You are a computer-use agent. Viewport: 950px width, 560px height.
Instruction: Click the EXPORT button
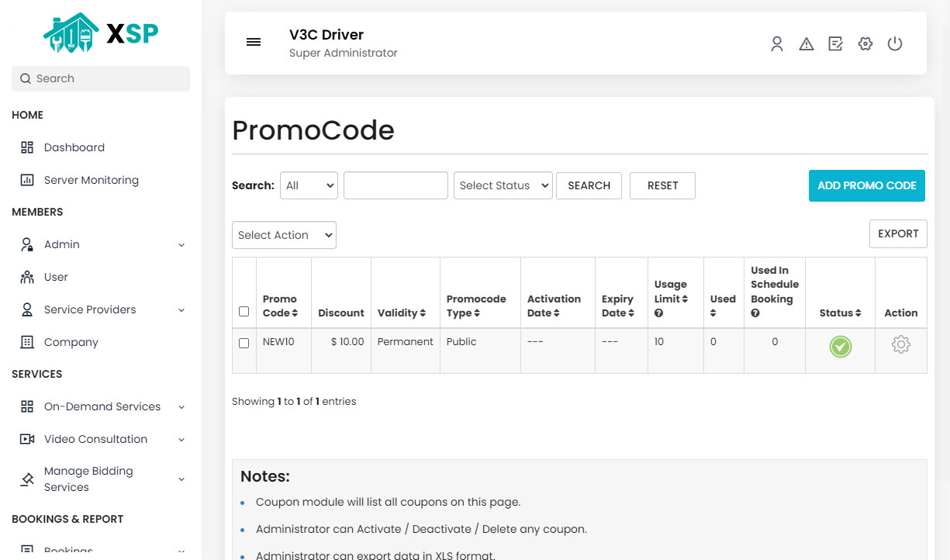coord(898,233)
